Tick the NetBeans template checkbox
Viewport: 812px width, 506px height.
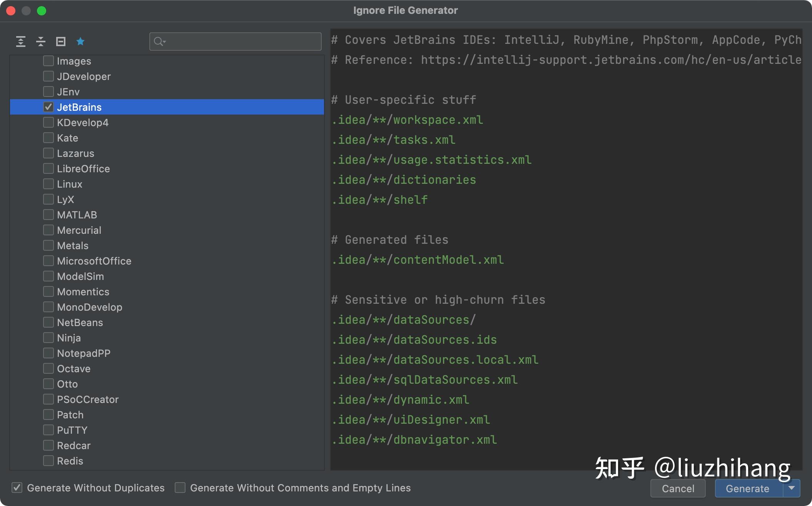click(48, 322)
